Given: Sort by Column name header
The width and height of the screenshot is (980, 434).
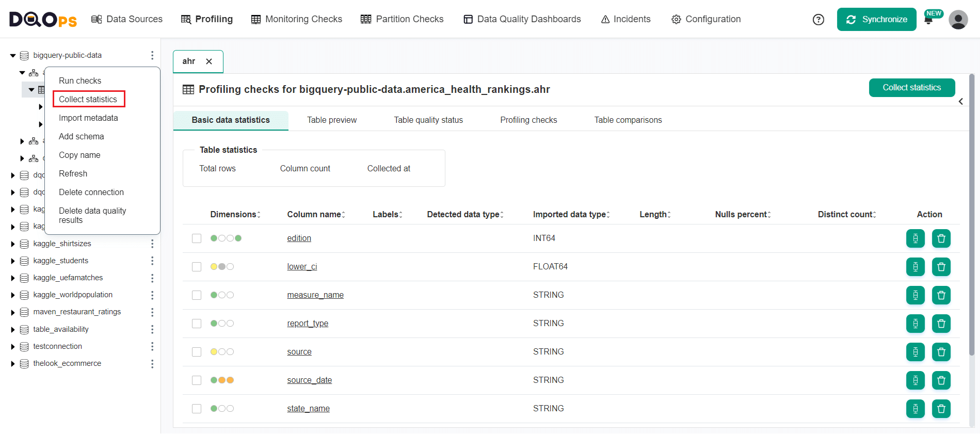Looking at the screenshot, I should [x=316, y=214].
